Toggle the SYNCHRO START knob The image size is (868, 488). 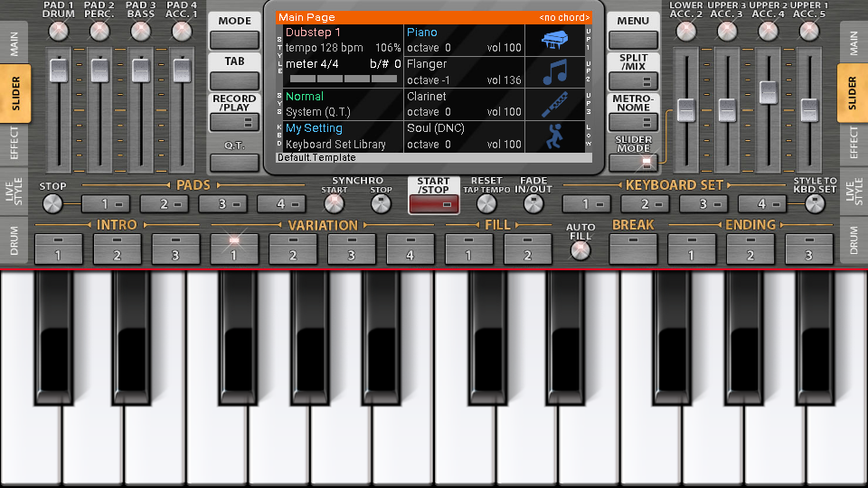334,204
